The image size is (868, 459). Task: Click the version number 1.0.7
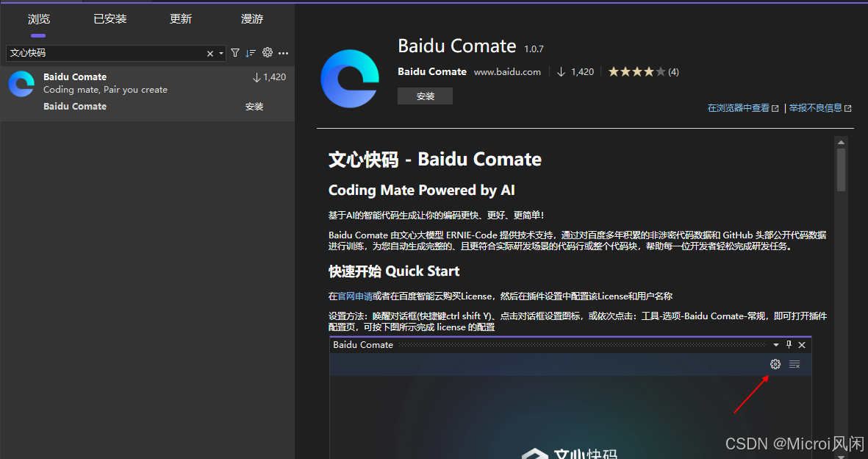coord(534,49)
